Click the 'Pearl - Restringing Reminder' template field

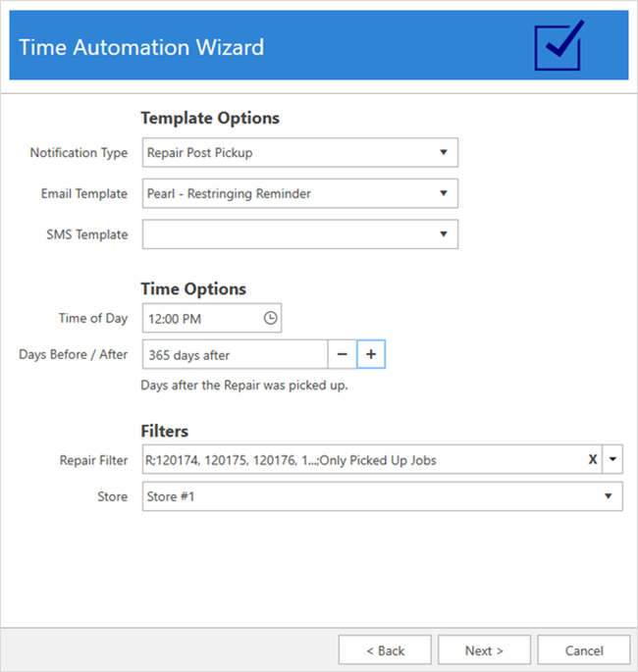coord(285,193)
